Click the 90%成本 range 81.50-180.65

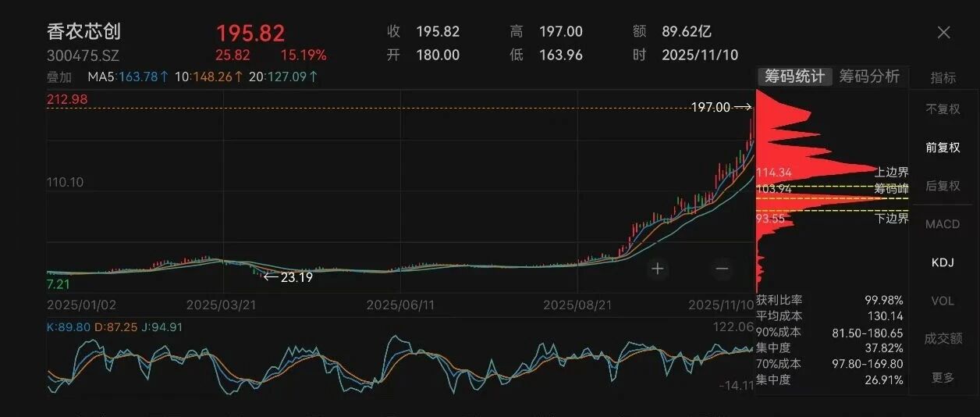click(x=868, y=332)
